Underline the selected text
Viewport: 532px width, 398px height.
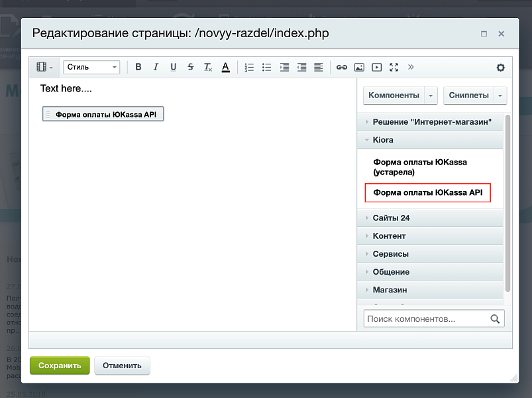pos(173,67)
